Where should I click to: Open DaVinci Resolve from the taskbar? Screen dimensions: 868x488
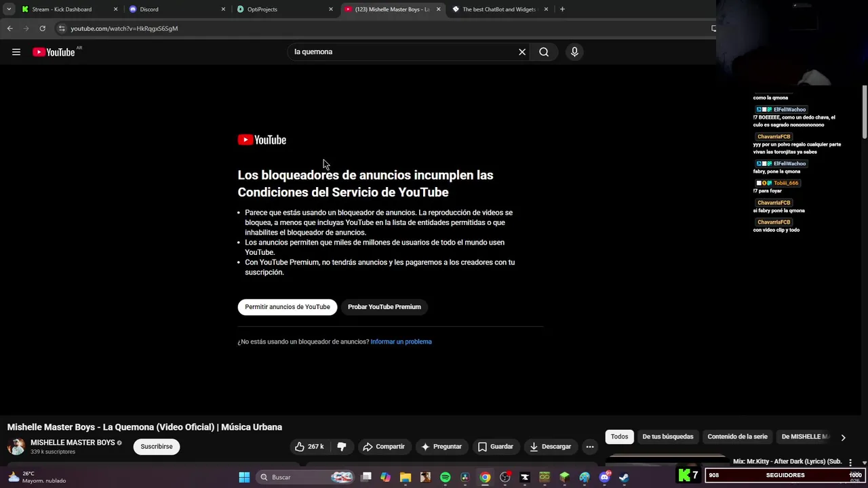[465, 477]
